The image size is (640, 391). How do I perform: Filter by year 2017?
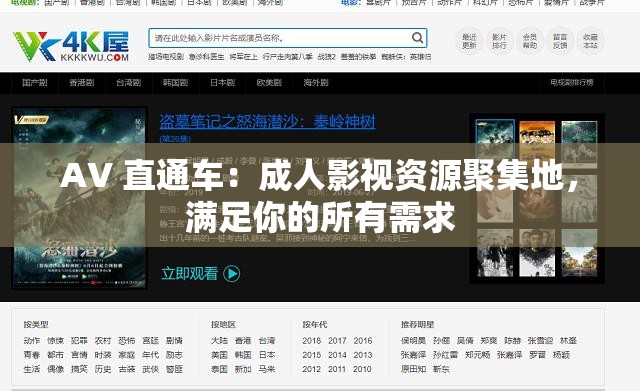point(337,341)
